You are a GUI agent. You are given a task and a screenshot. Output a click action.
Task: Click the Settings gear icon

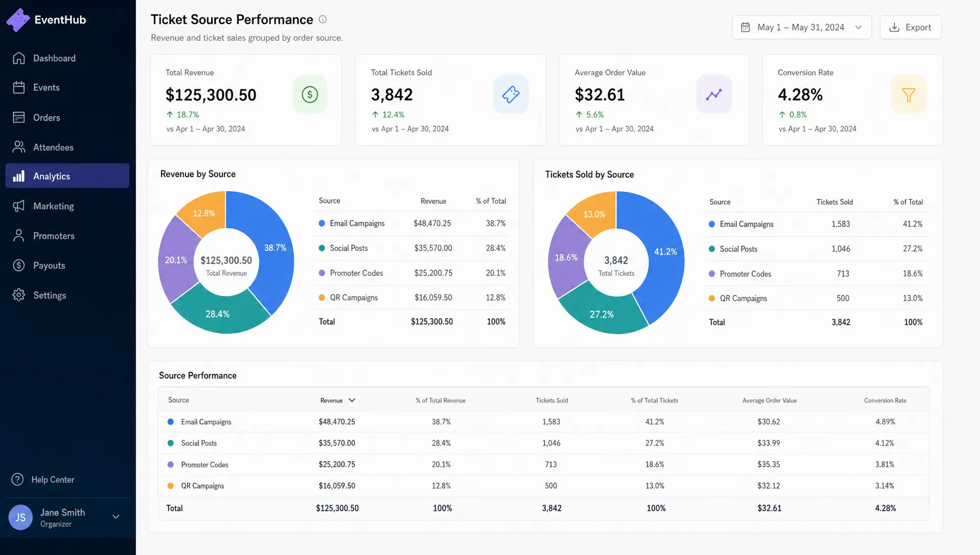[19, 295]
